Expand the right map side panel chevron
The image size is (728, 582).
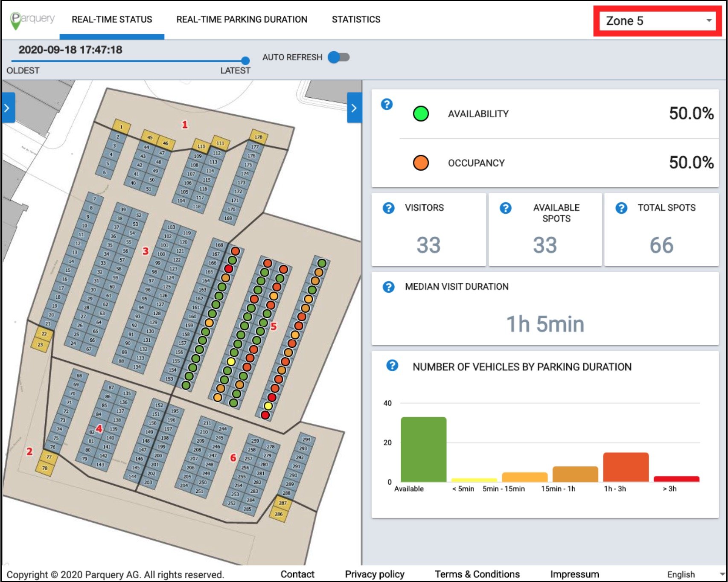(x=352, y=108)
